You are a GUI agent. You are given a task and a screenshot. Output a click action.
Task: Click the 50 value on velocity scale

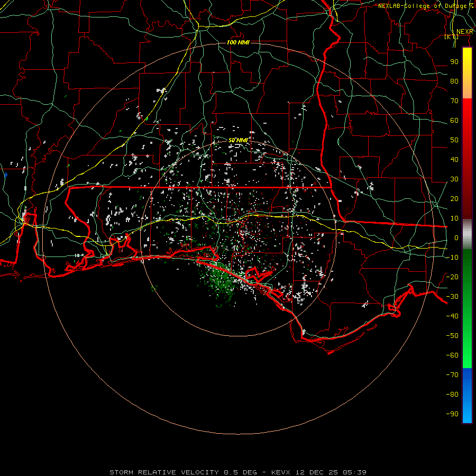tap(454, 140)
